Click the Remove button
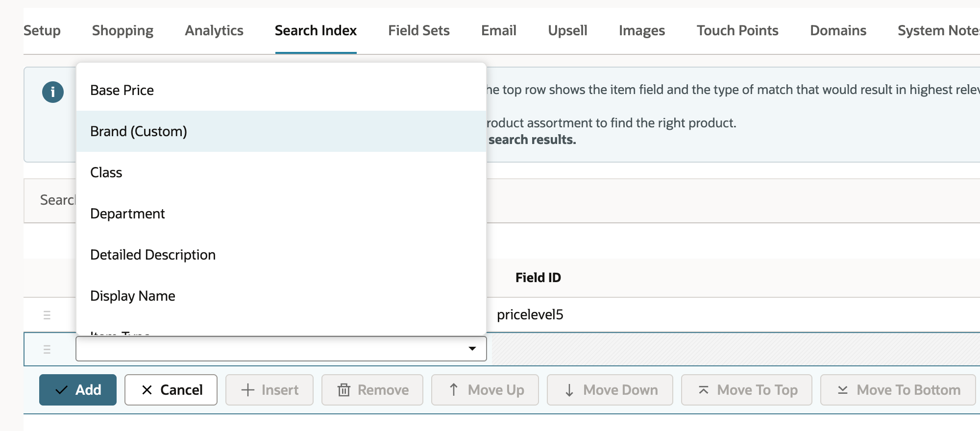 372,390
